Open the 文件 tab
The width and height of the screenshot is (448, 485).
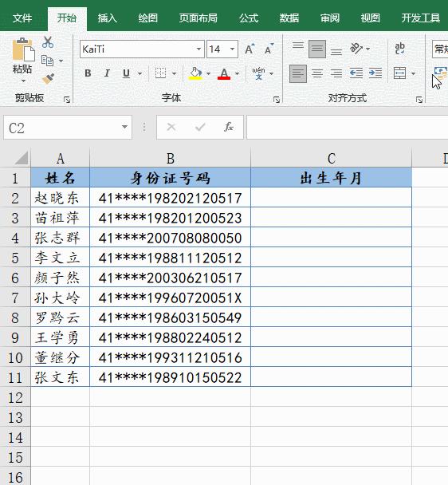click(22, 18)
